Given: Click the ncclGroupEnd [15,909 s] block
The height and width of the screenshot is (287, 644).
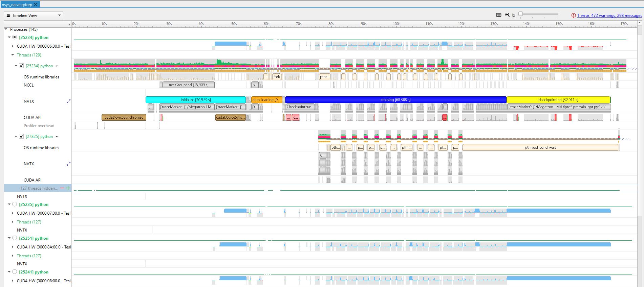Looking at the screenshot, I should click(189, 85).
